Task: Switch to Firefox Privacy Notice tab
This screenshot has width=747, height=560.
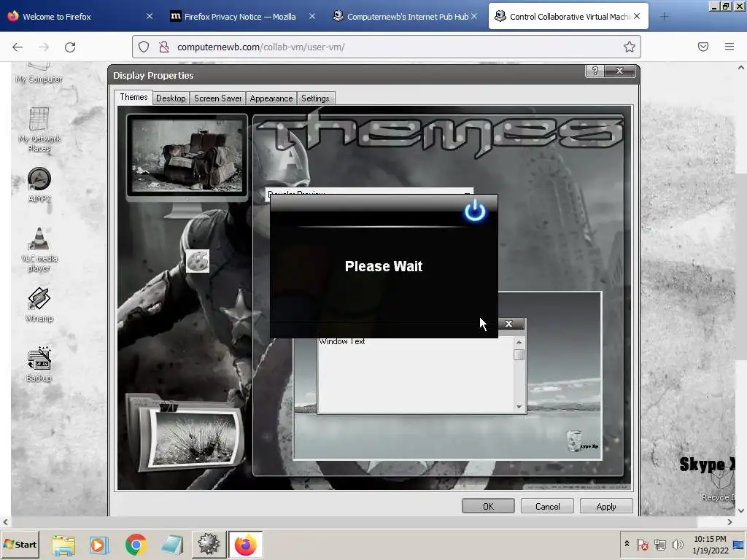Action: pos(242,17)
